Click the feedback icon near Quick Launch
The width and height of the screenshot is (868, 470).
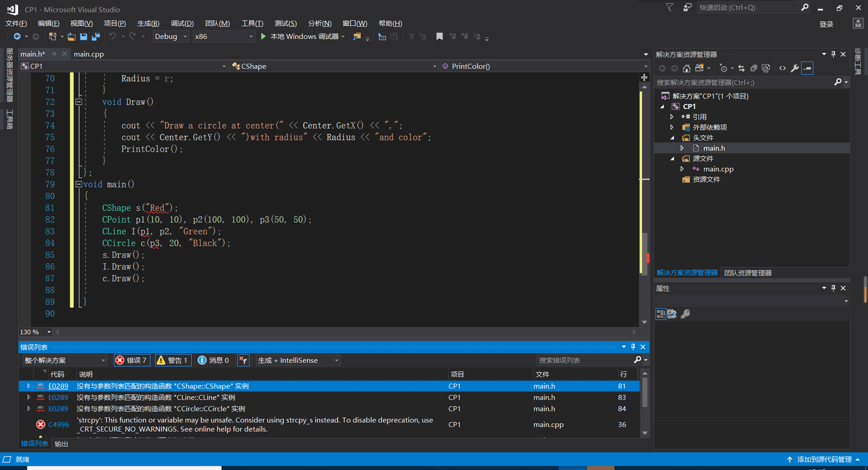[687, 7]
